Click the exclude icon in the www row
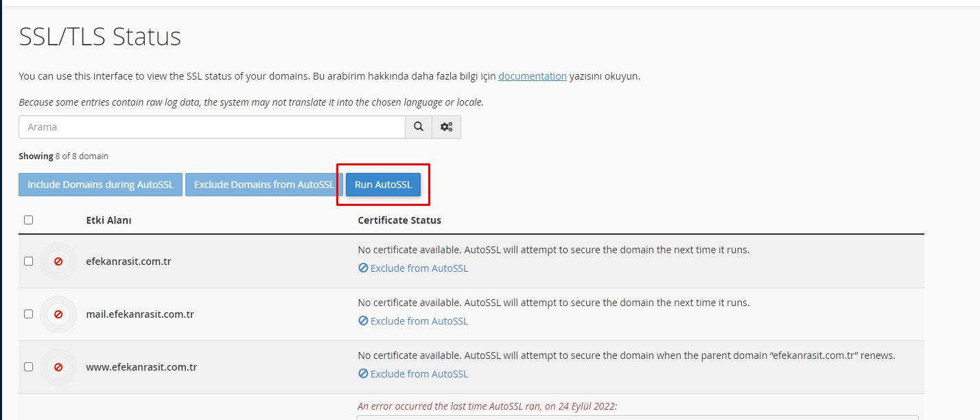The height and width of the screenshot is (420, 980). coord(363,373)
